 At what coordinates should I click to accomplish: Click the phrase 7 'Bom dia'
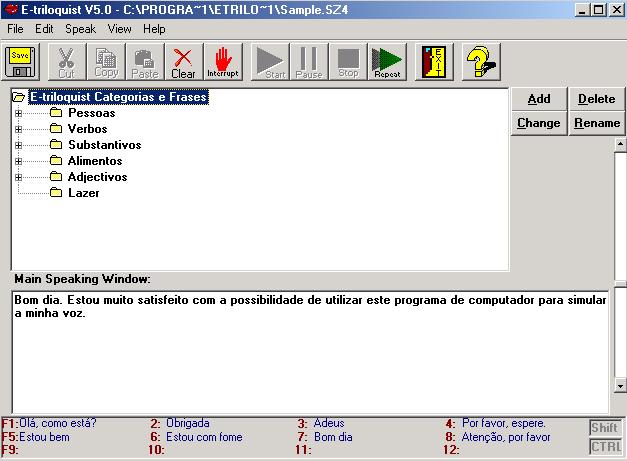tap(333, 437)
